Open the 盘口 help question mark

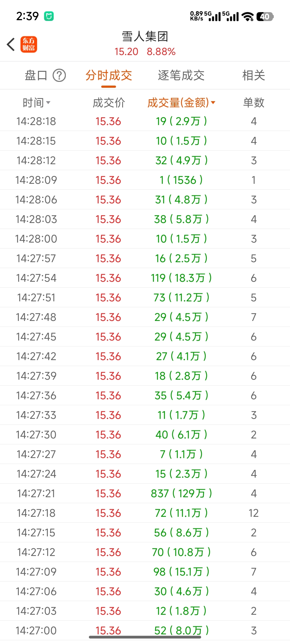pos(59,75)
